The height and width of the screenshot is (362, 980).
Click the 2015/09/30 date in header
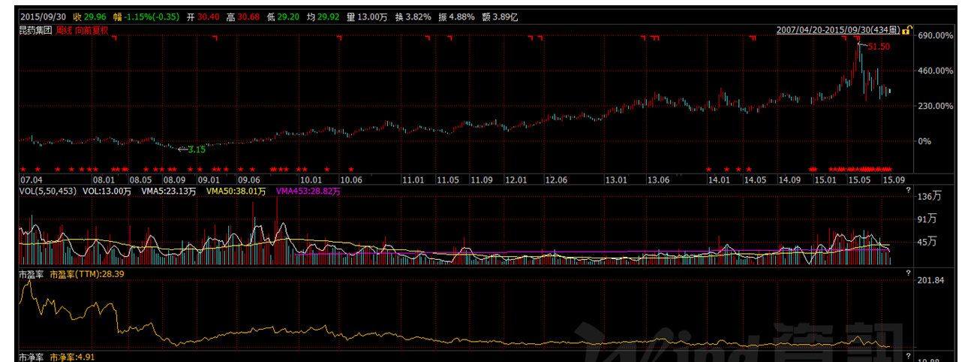(44, 17)
